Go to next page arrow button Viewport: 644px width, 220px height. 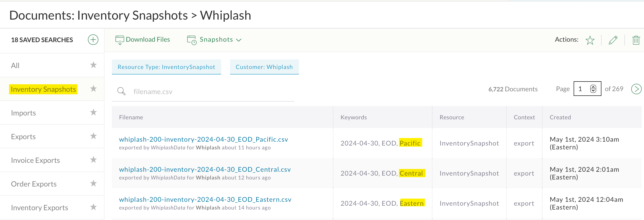636,89
